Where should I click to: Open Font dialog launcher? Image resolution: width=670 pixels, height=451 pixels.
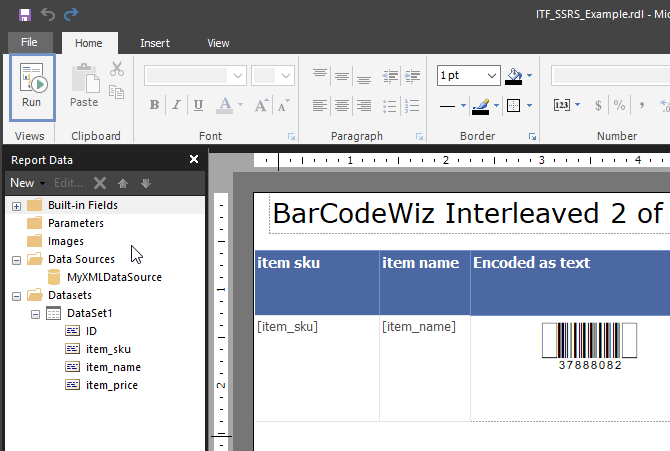click(291, 137)
